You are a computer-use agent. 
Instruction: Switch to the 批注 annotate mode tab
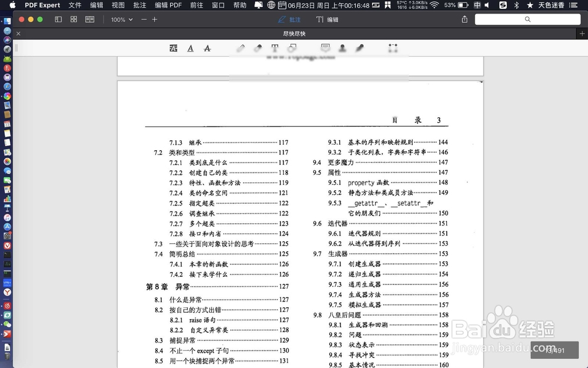[289, 19]
